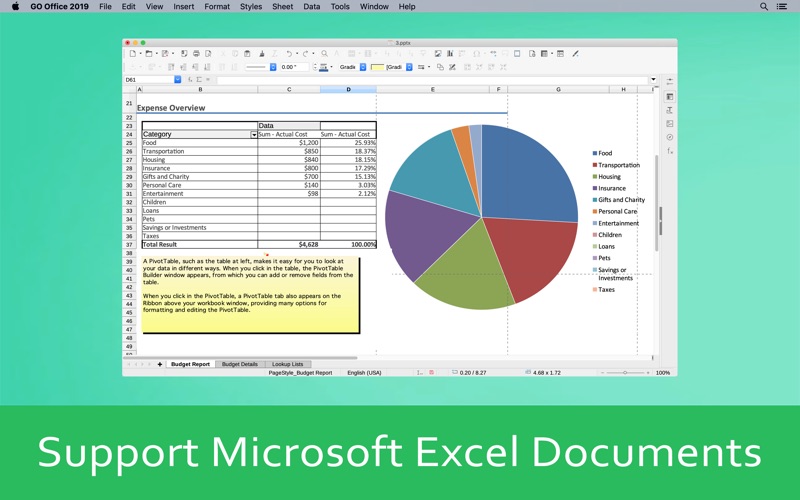The width and height of the screenshot is (800, 500).
Task: Click the document modified save indicator in status bar
Action: tap(432, 372)
